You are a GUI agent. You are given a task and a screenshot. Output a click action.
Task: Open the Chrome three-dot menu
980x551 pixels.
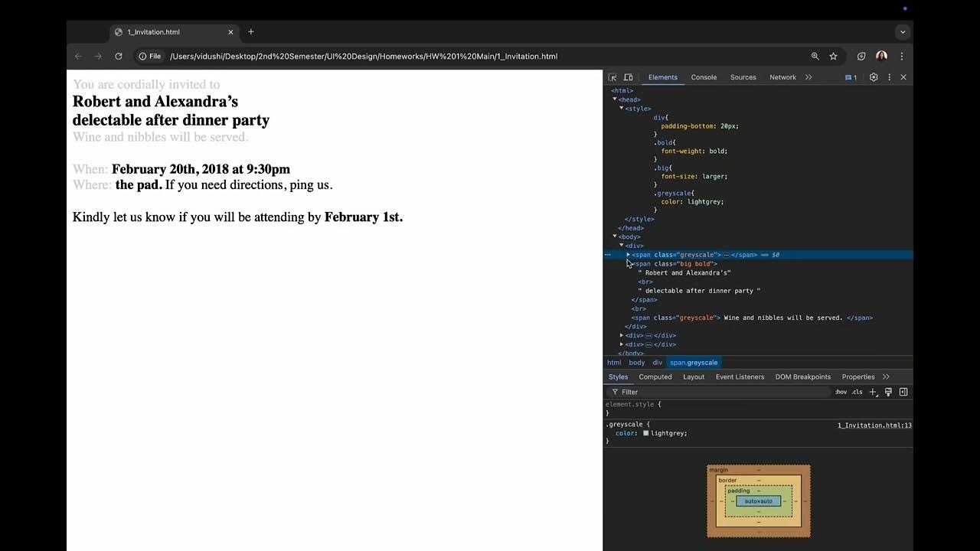coord(902,56)
